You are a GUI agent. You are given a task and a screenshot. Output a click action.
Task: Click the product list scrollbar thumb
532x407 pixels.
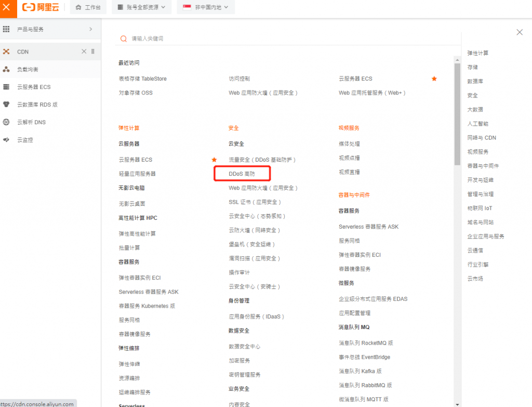pyautogui.click(x=457, y=114)
